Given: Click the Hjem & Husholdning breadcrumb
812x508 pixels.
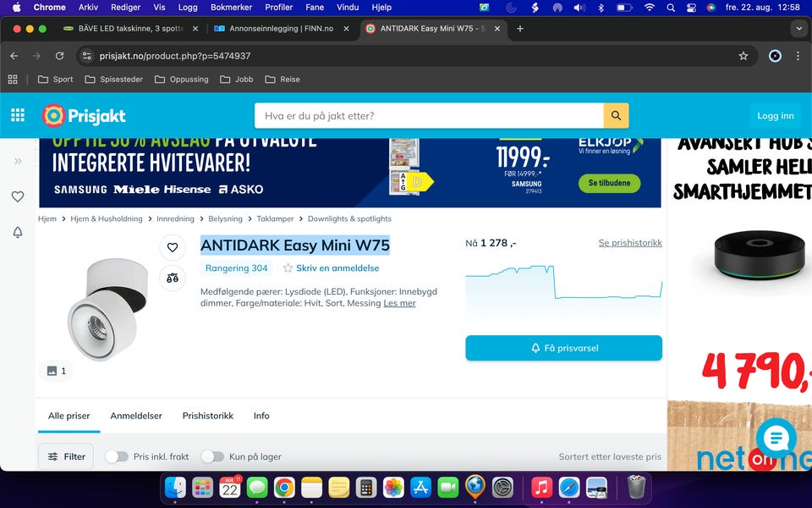Looking at the screenshot, I should [107, 218].
